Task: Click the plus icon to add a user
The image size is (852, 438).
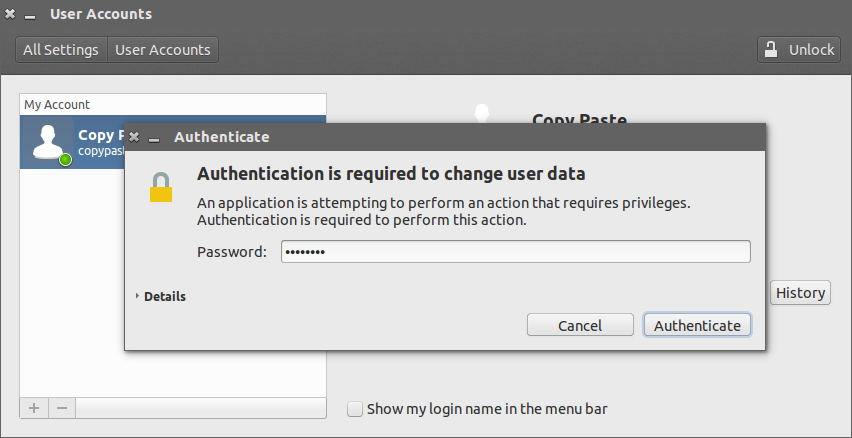Action: click(34, 408)
